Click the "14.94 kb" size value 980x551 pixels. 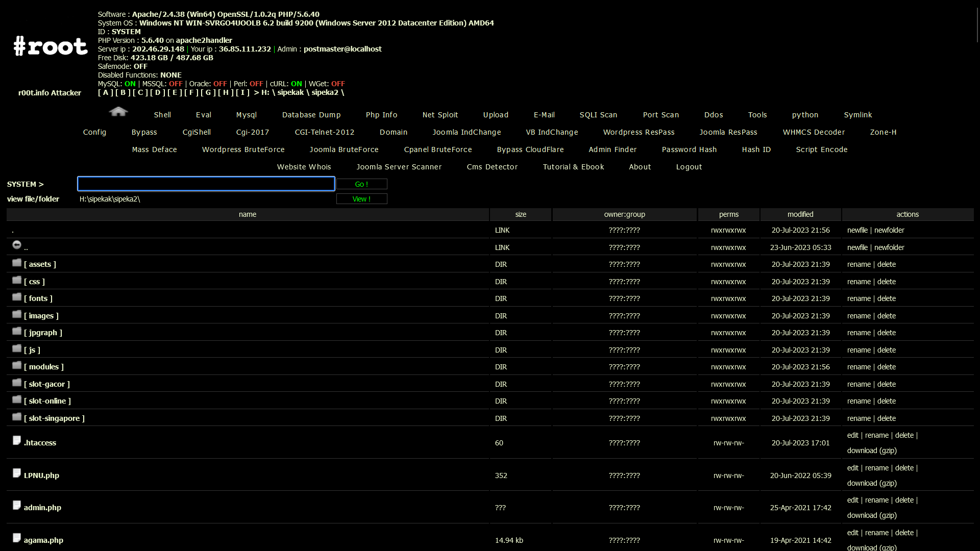point(509,540)
